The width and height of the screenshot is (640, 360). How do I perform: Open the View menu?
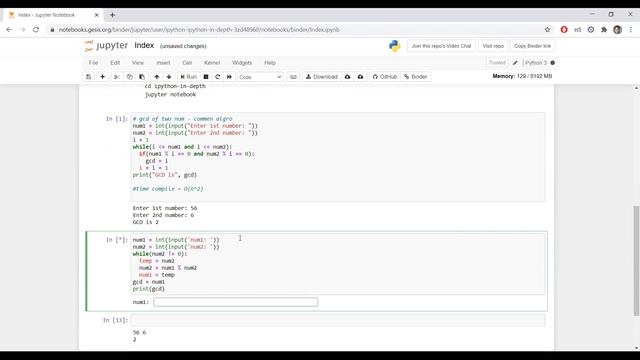[138, 63]
